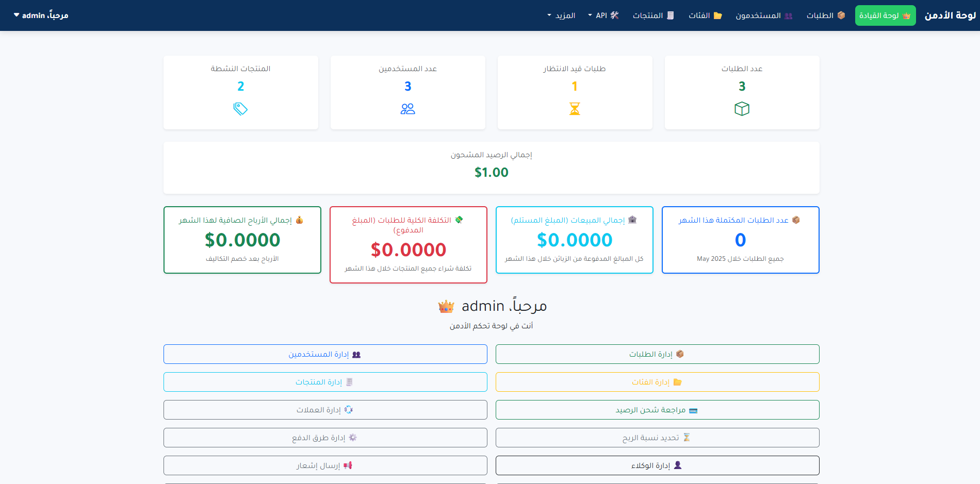Click the green لوحة القيادة button
Screen dimensions: 980x484
click(885, 15)
